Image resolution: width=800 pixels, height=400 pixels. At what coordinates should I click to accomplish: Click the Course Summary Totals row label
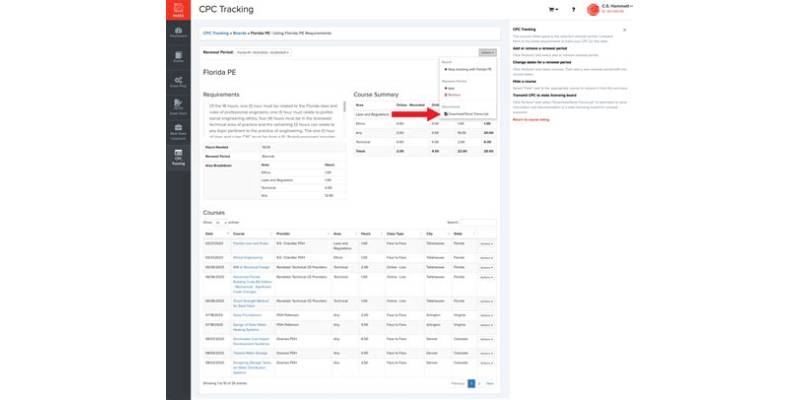coord(361,152)
